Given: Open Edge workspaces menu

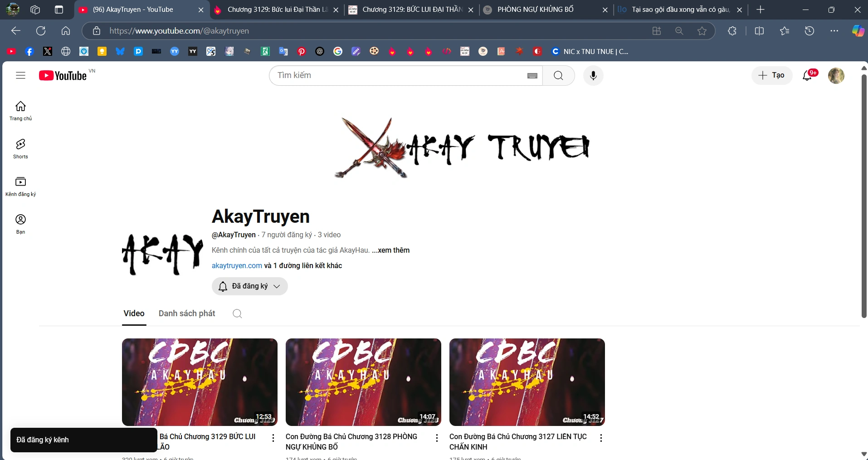Looking at the screenshot, I should [35, 10].
